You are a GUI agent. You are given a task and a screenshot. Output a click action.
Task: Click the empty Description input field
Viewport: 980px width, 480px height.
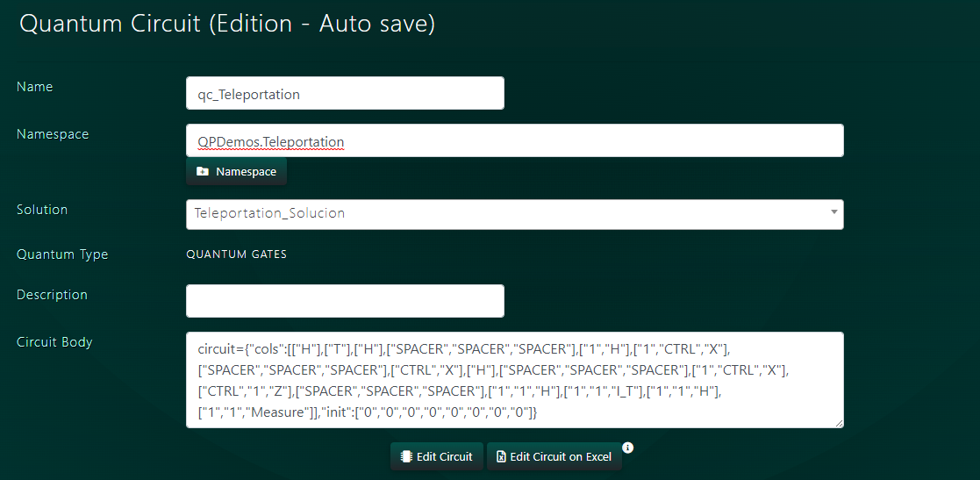tap(345, 301)
